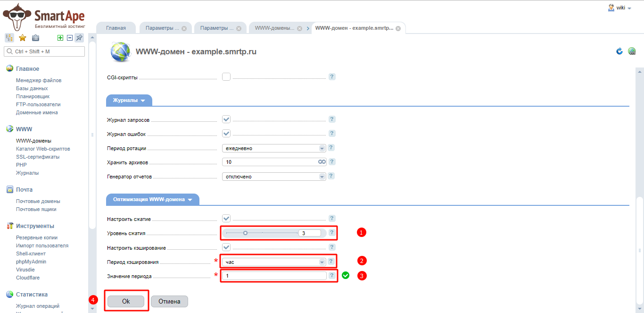Click the Отмена button
Screen dimensions: 644x313
click(x=169, y=301)
